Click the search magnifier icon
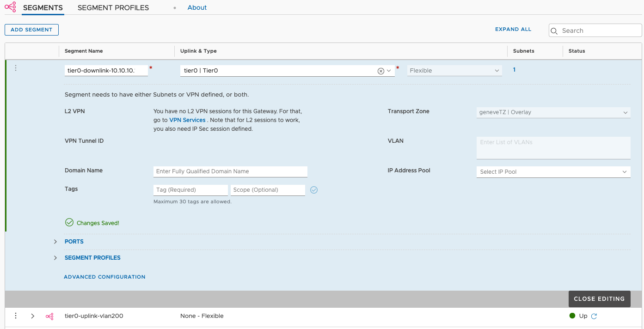 click(x=555, y=30)
